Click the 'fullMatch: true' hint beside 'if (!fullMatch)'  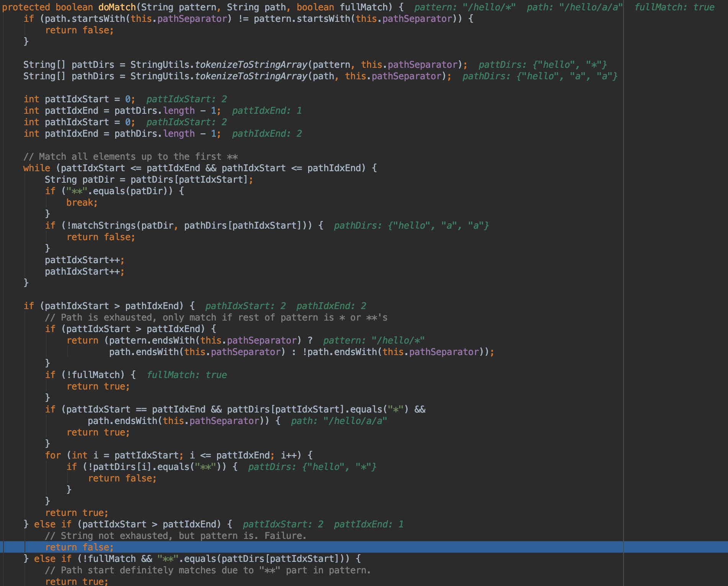tap(187, 375)
